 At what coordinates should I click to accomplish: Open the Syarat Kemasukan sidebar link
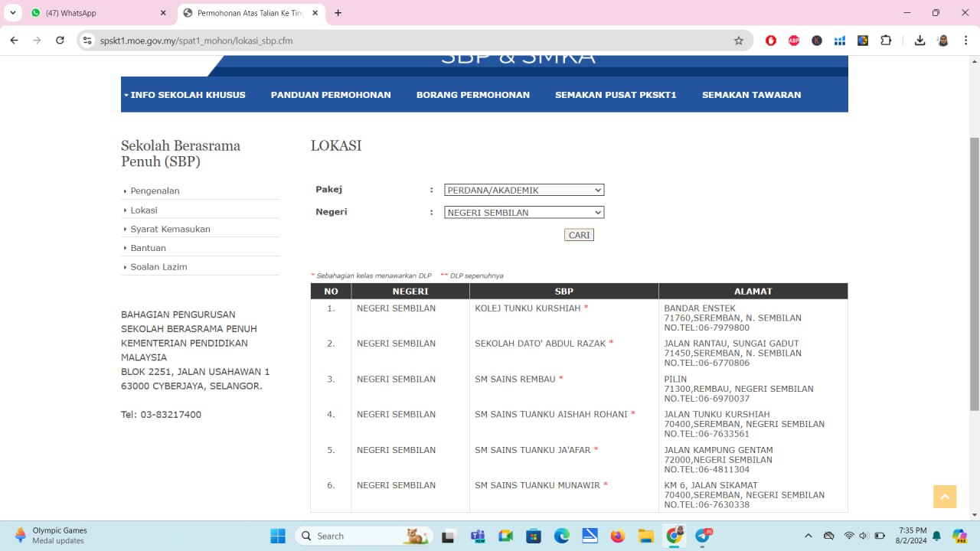pyautogui.click(x=170, y=229)
